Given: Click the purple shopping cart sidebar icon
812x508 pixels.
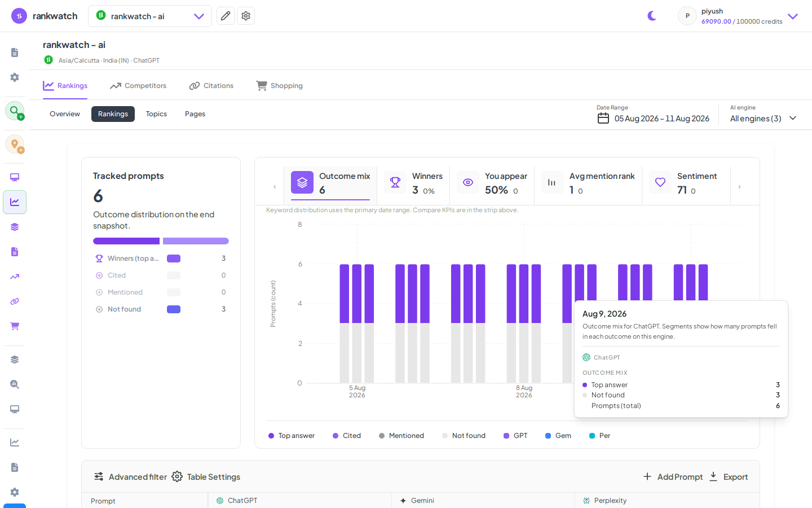Looking at the screenshot, I should click(x=15, y=326).
